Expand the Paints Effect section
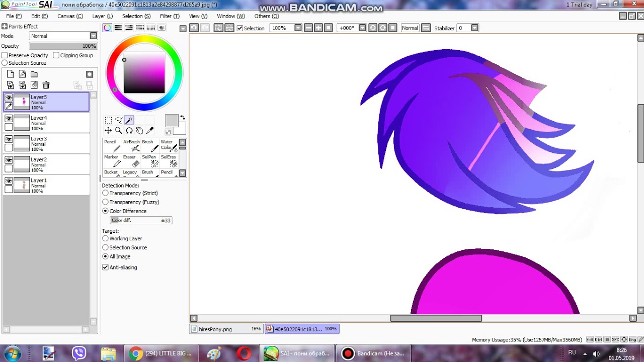Image resolution: width=644 pixels, height=362 pixels. click(5, 26)
